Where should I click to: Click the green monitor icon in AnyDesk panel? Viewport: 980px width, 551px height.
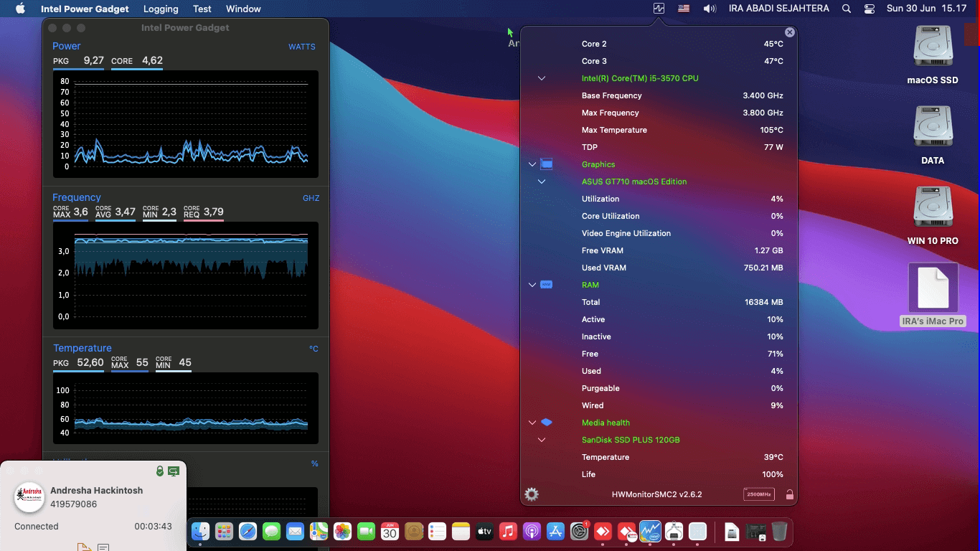click(x=174, y=471)
